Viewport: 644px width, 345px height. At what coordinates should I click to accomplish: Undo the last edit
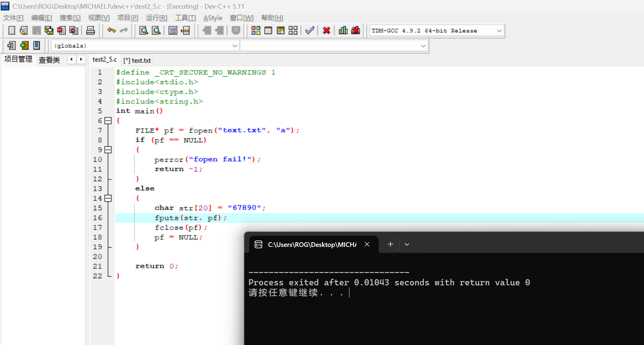111,31
